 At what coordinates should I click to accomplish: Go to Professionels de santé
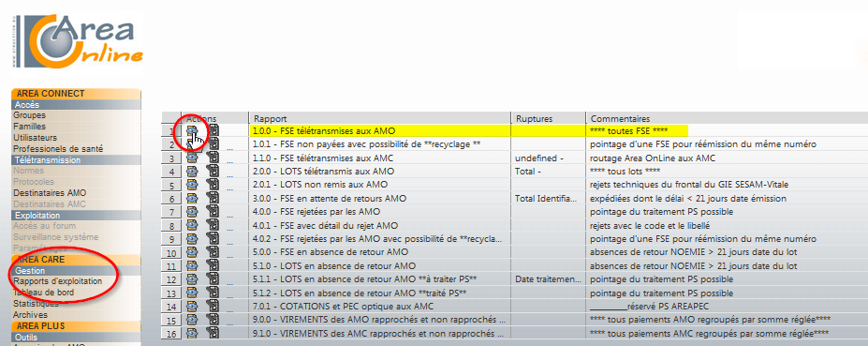click(x=58, y=148)
